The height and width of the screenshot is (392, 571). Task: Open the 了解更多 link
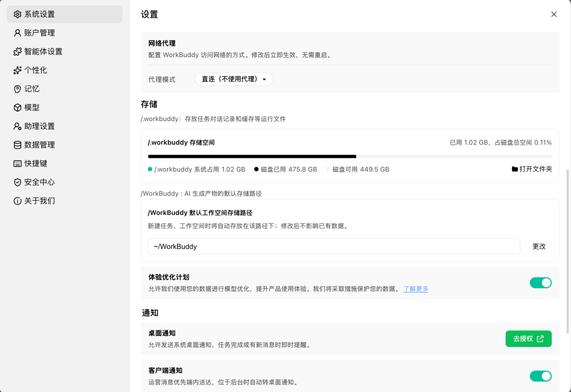pyautogui.click(x=416, y=289)
